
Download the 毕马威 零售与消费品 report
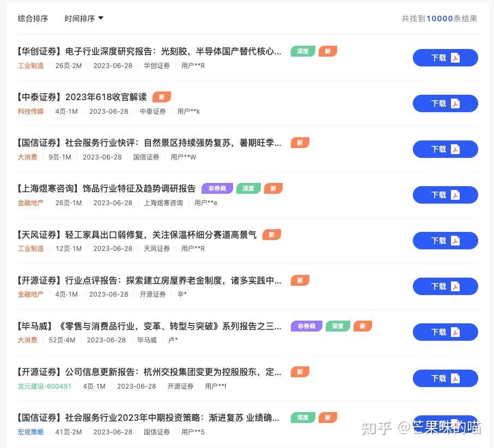445,332
